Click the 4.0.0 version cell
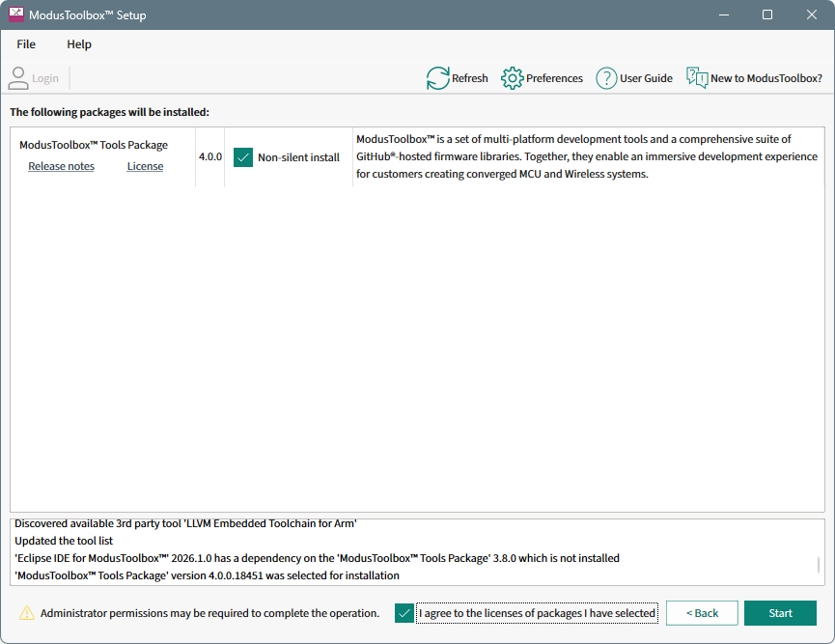Image resolution: width=835 pixels, height=644 pixels. point(210,156)
